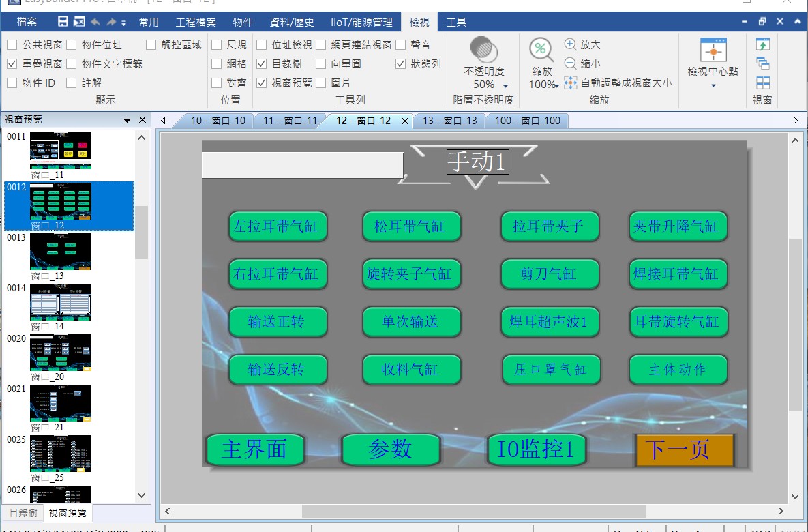
Task: Click the layer opacity (不透明度) circle icon
Action: pyautogui.click(x=483, y=50)
